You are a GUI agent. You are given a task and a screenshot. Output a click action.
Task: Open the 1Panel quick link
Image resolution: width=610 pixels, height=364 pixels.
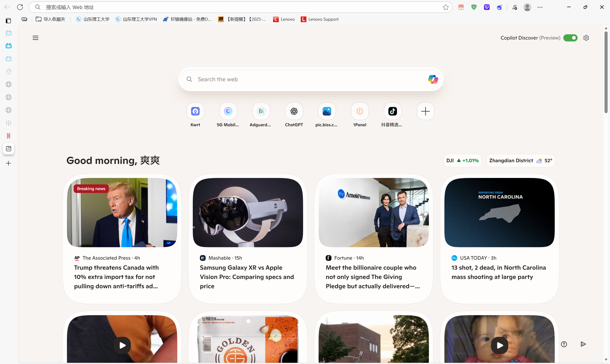click(360, 111)
